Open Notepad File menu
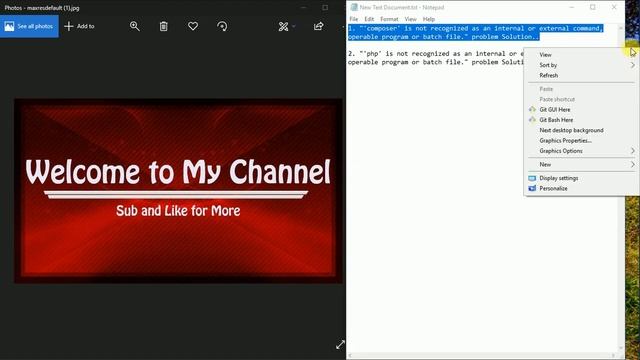Screen dimensions: 640x360 pos(353,19)
